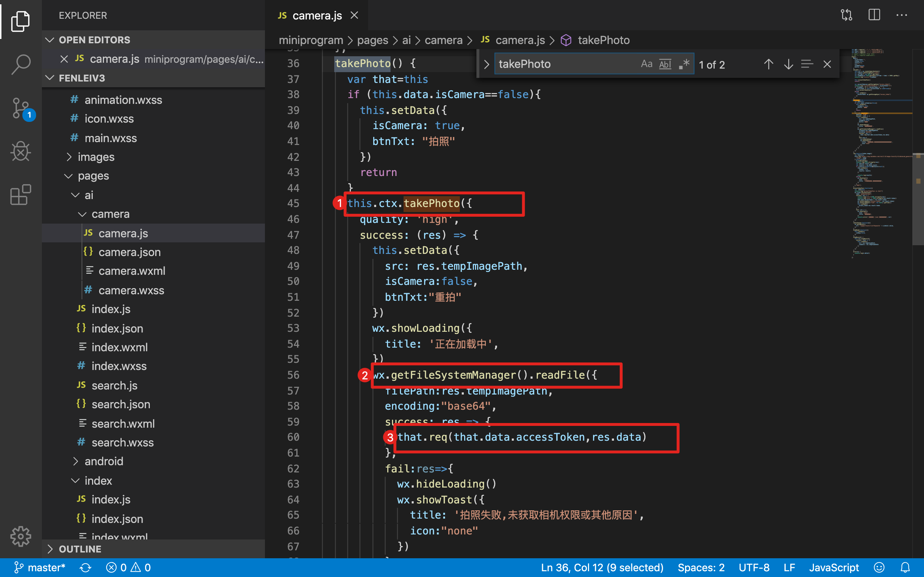
Task: Click the open changes compare icon
Action: [x=846, y=15]
